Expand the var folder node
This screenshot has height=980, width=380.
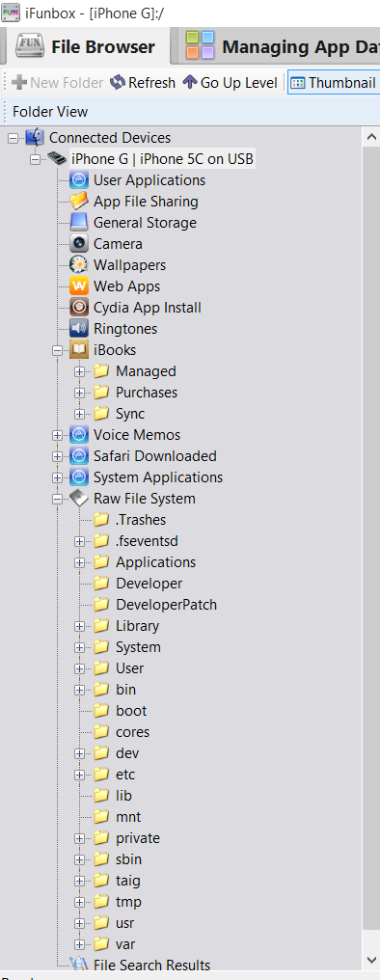[x=79, y=945]
